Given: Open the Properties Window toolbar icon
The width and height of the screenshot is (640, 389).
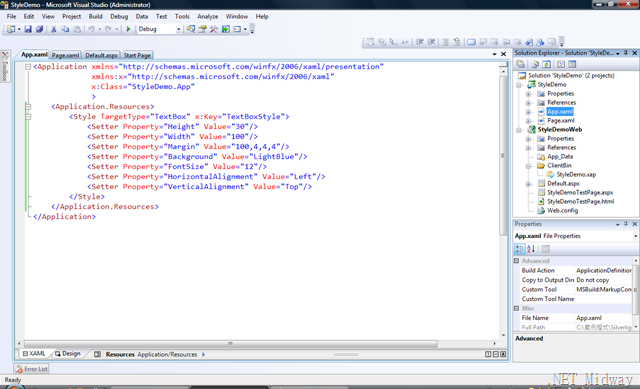Looking at the screenshot, I should [202, 29].
